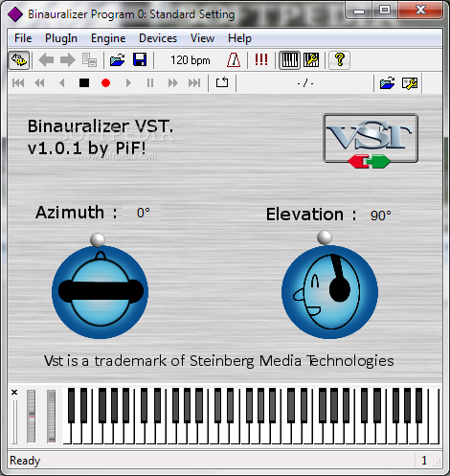Viewport: 450px width, 476px height.
Task: Start recording with red circle
Action: point(105,83)
